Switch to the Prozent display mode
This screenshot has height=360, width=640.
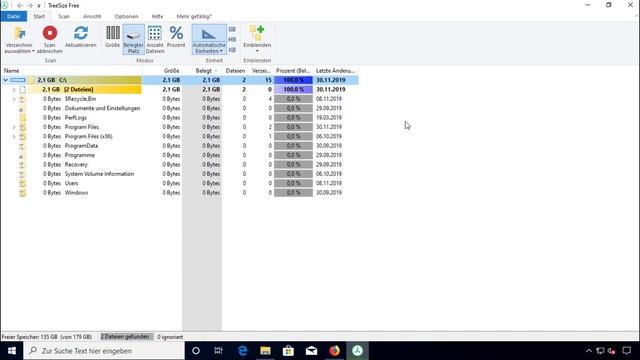coord(176,37)
